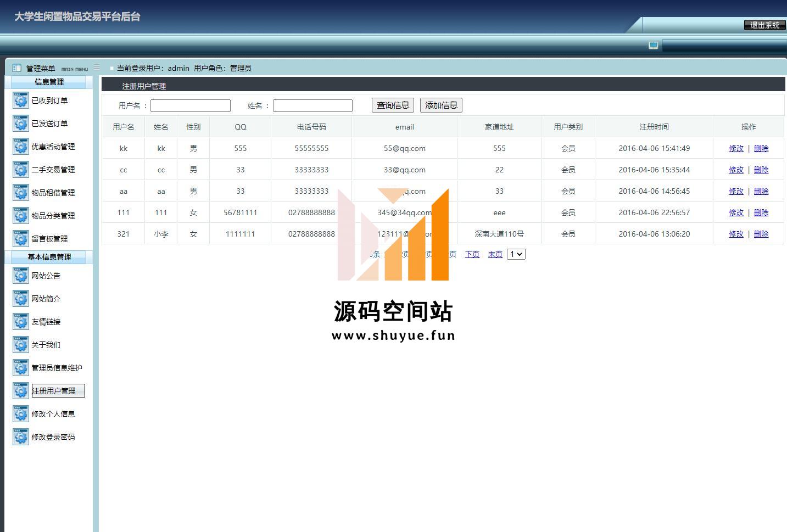Viewport: 787px width, 532px height.
Task: Open 已发送订单 in the sidebar
Action: [49, 124]
